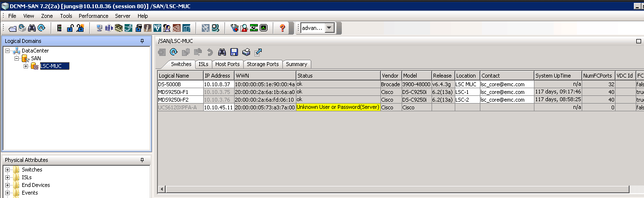The image size is (644, 198).
Task: Click the WWN cell 20:00:00:2a:6a:1b:6a:a0
Action: pyautogui.click(x=265, y=92)
